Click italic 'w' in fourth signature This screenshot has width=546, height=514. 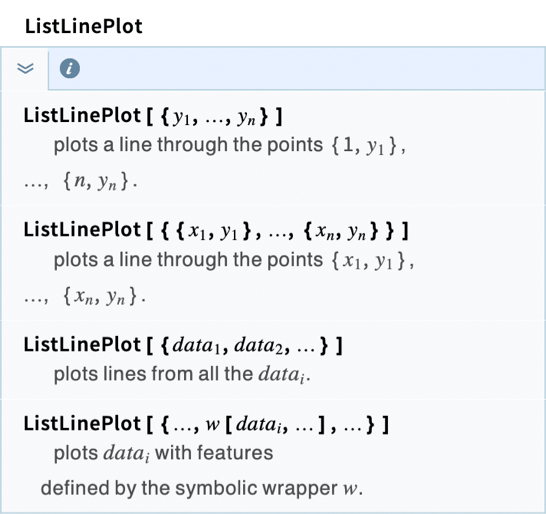pyautogui.click(x=212, y=425)
